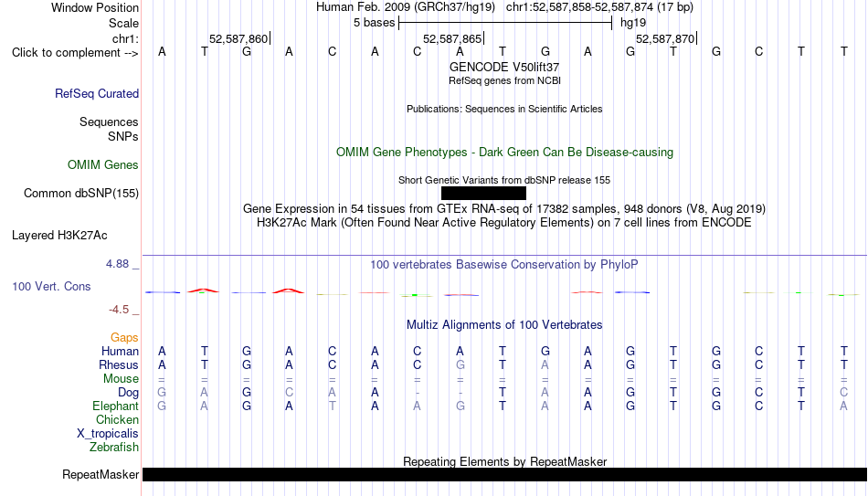The height and width of the screenshot is (496, 868).
Task: Click the RepeatMasker track label
Action: pyautogui.click(x=101, y=474)
